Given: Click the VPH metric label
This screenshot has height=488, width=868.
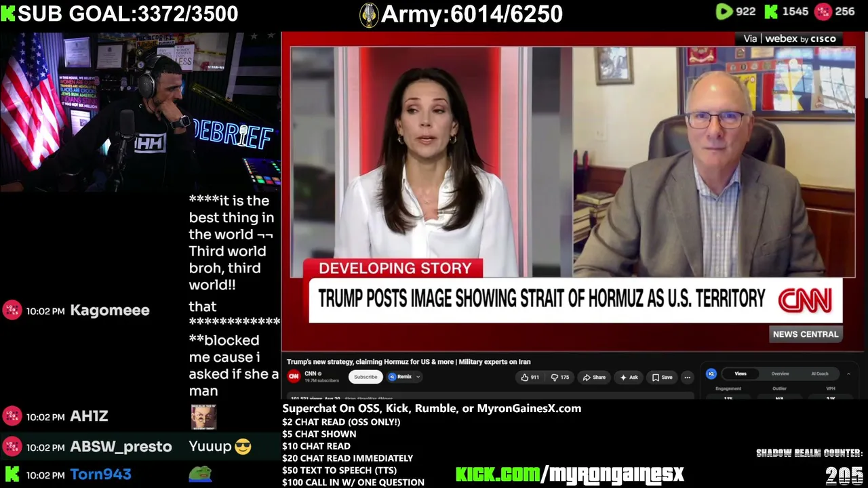Looking at the screenshot, I should pyautogui.click(x=830, y=389).
